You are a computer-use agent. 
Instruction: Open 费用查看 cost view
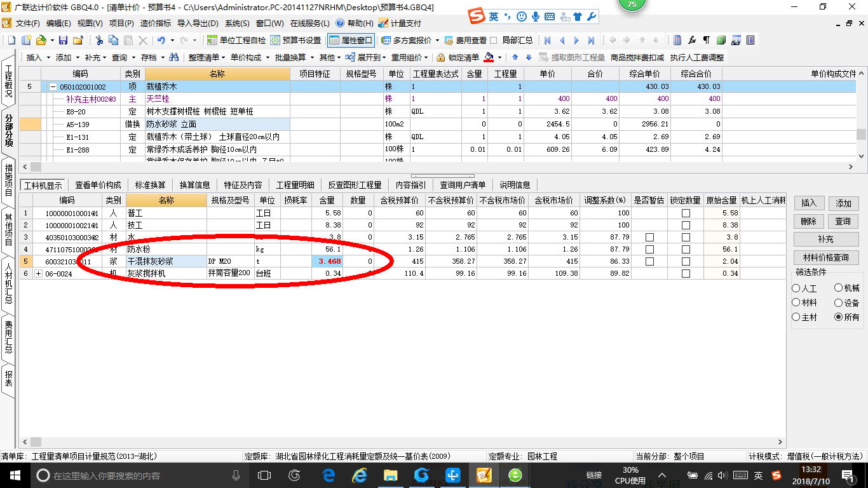point(465,40)
